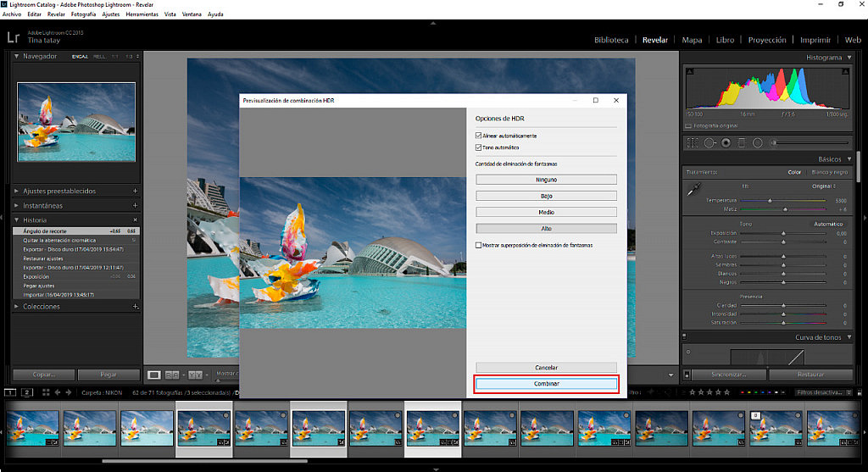The image size is (868, 472).
Task: Click the Combinar button
Action: pos(546,384)
